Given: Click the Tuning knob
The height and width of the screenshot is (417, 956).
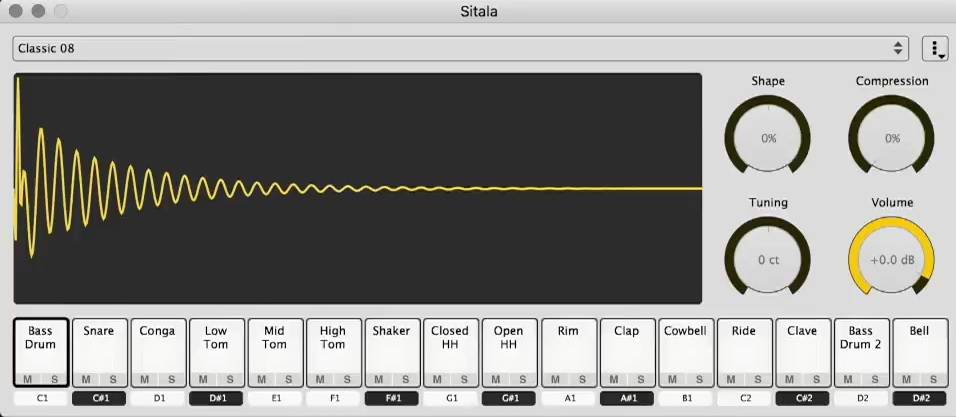Looking at the screenshot, I should click(x=768, y=259).
